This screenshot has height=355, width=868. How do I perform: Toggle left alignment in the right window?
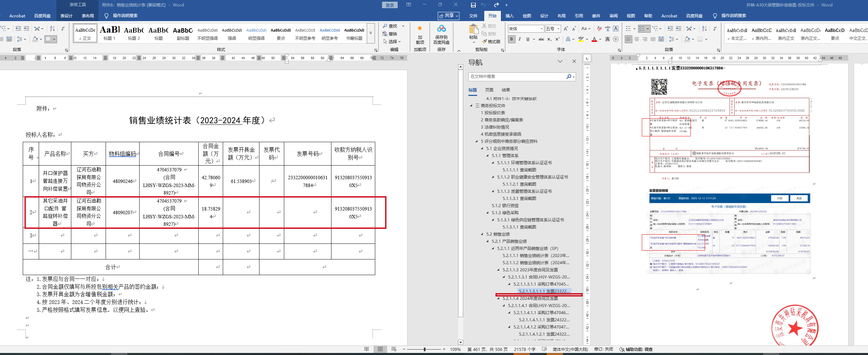(x=629, y=39)
